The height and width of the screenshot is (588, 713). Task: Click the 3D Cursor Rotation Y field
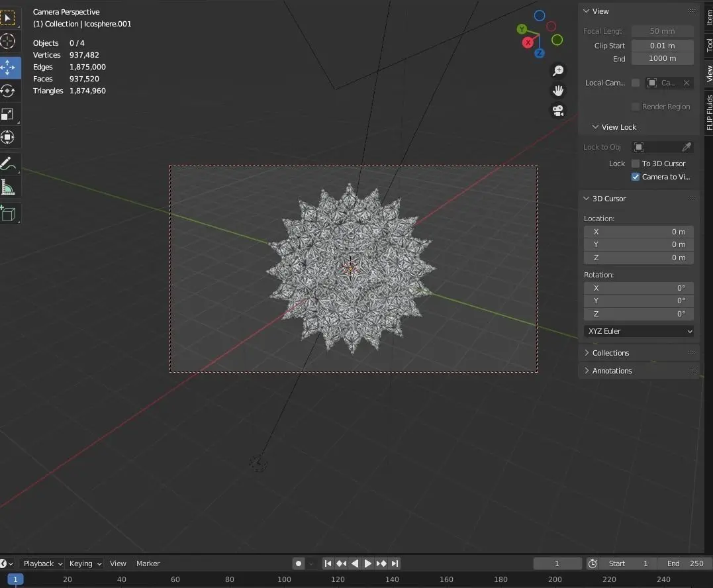pos(638,301)
